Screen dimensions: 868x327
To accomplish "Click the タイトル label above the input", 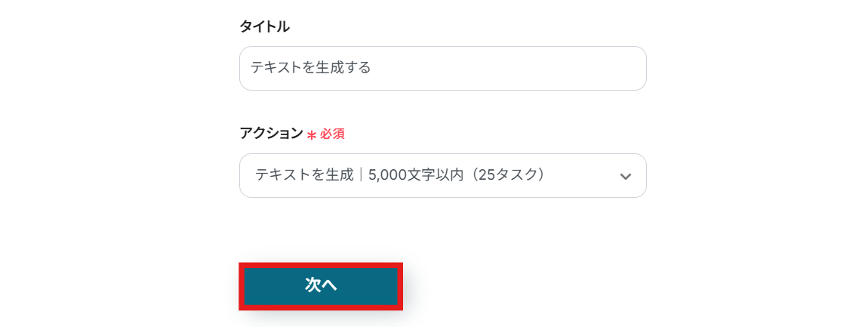I will pyautogui.click(x=264, y=27).
